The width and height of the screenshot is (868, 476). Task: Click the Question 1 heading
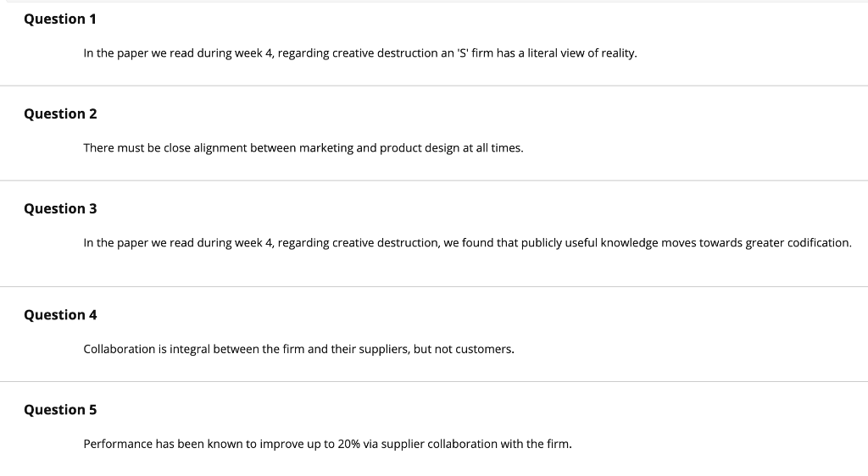coord(60,19)
